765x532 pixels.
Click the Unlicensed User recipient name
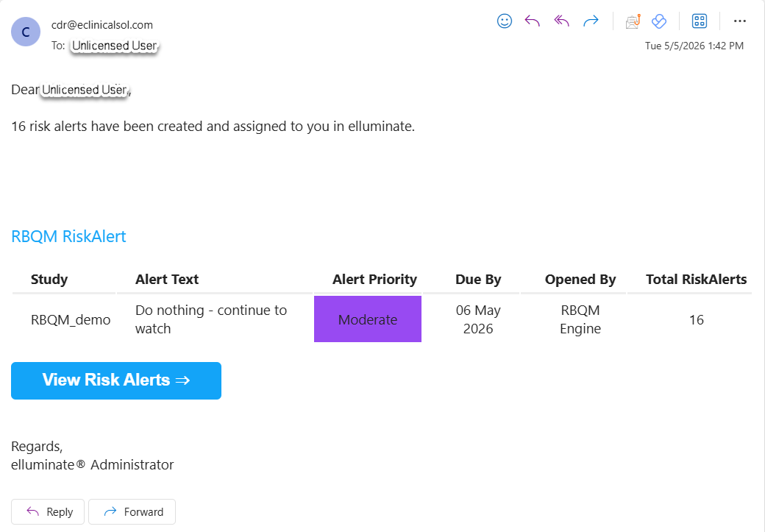[115, 46]
